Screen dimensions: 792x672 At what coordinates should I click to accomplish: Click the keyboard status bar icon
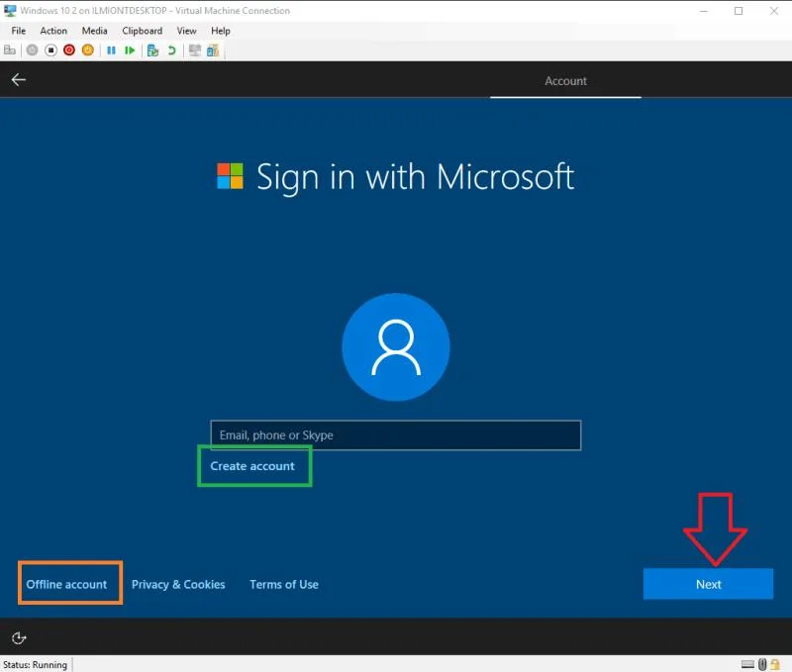(748, 664)
